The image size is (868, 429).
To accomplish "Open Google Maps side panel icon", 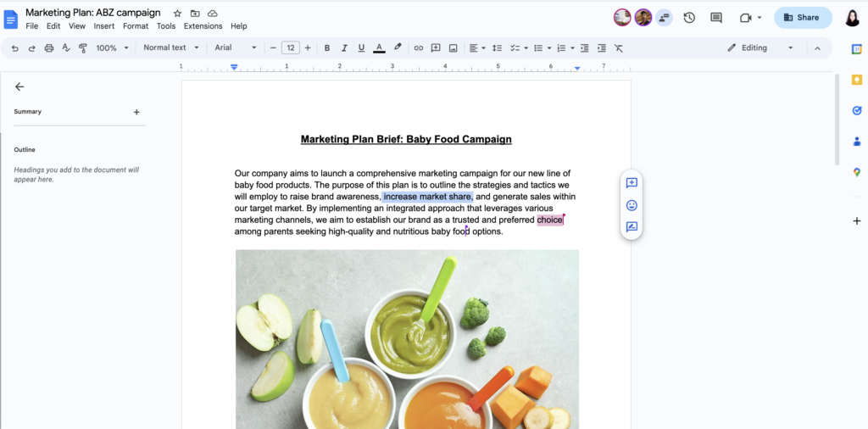I will click(856, 172).
